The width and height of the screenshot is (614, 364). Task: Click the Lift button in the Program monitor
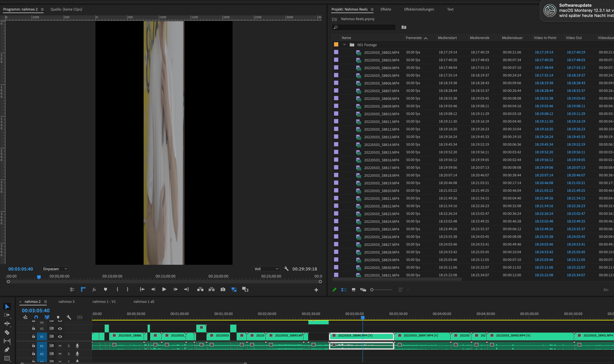200,289
